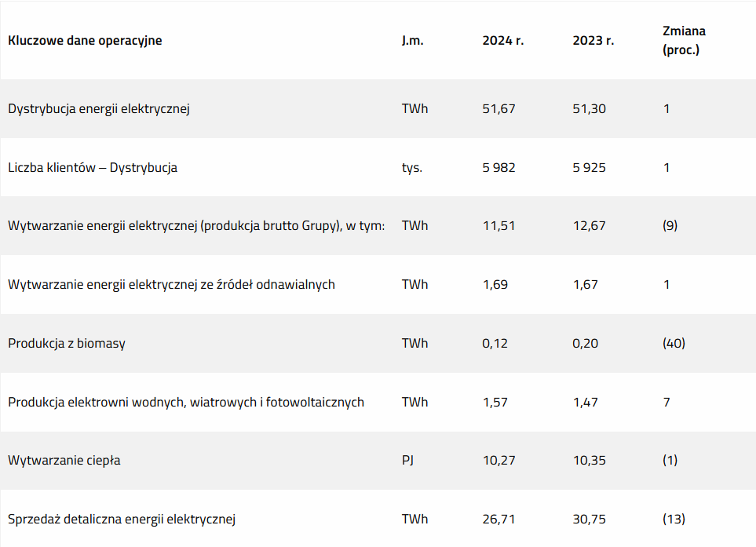Click the 'Produkcja z biomasy' row label
Image resolution: width=756 pixels, height=547 pixels.
click(67, 344)
